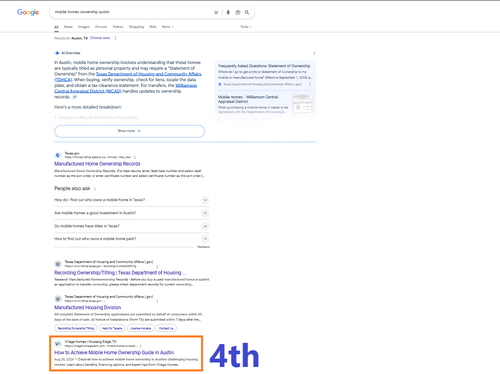Expand 'Are mobile homes a good investment in Austin?'
Screen dimensions: 500x374
point(132,213)
